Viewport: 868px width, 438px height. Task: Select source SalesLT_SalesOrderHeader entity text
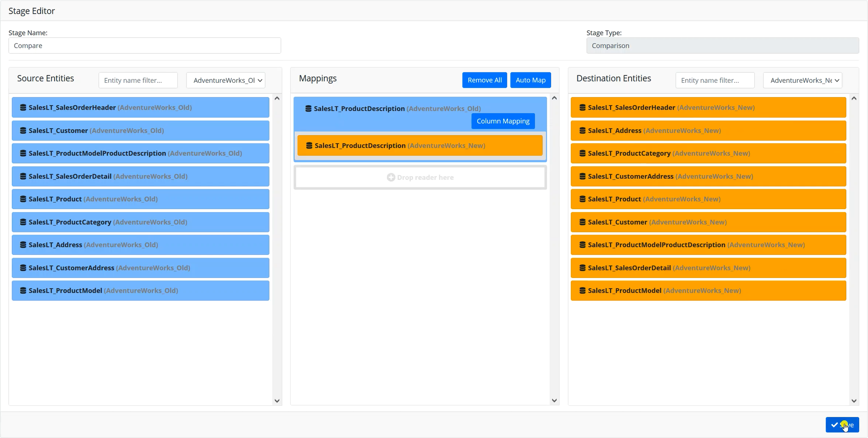click(x=110, y=108)
